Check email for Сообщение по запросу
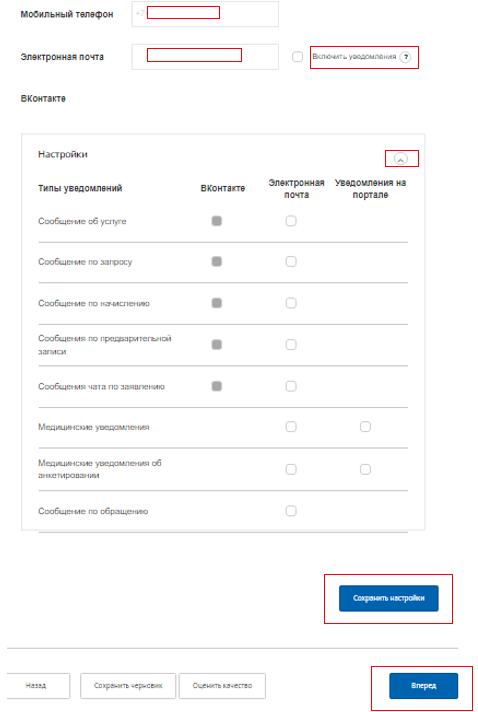Viewport: 478px width, 712px height. click(291, 262)
